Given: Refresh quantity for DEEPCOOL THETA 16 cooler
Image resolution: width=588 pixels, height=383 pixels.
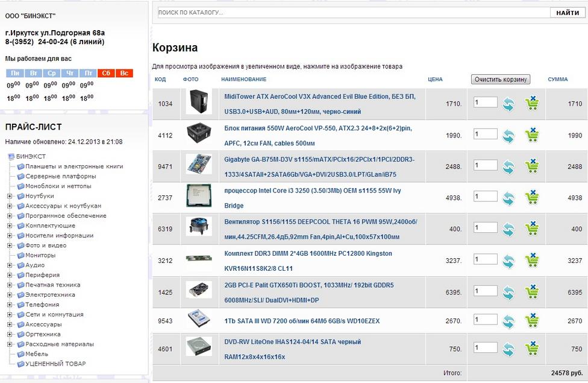Looking at the screenshot, I should pyautogui.click(x=508, y=229).
